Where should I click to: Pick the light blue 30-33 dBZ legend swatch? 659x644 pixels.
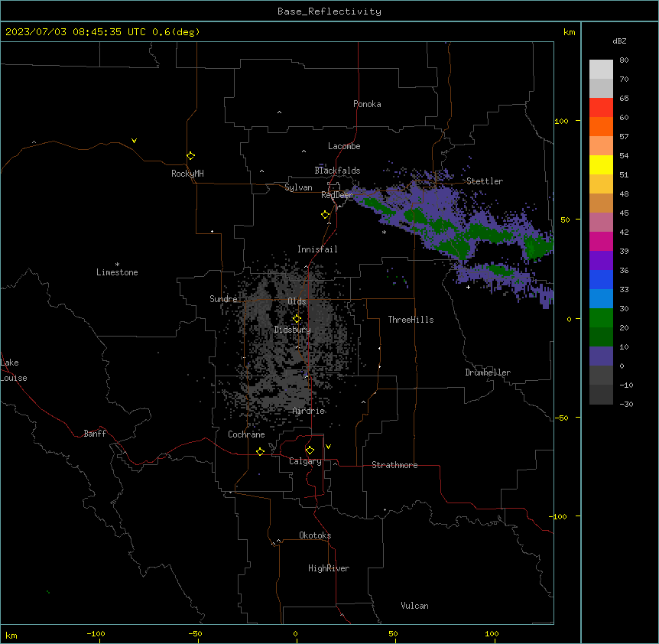[x=601, y=298]
